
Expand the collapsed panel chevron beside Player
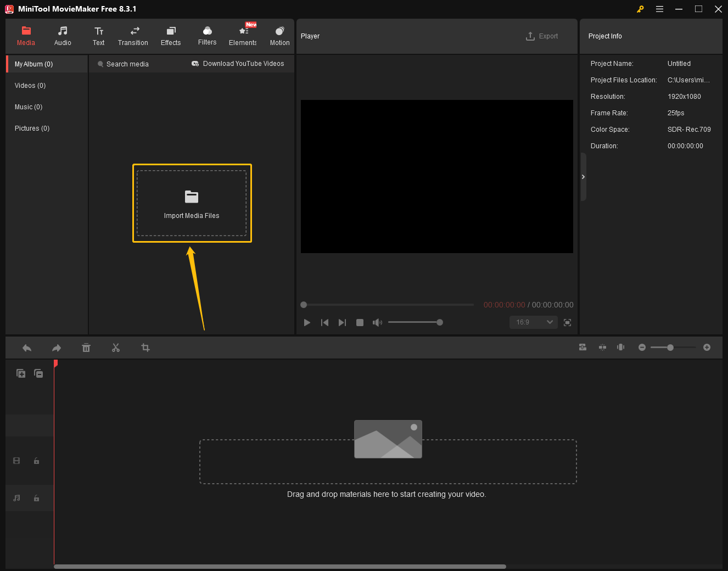pyautogui.click(x=583, y=177)
